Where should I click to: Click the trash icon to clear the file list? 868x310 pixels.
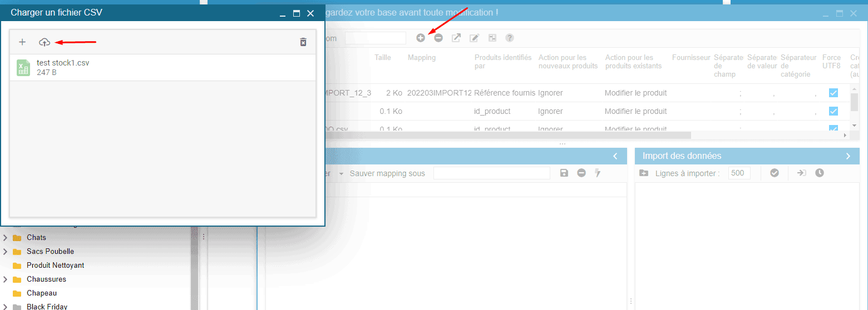(x=303, y=42)
